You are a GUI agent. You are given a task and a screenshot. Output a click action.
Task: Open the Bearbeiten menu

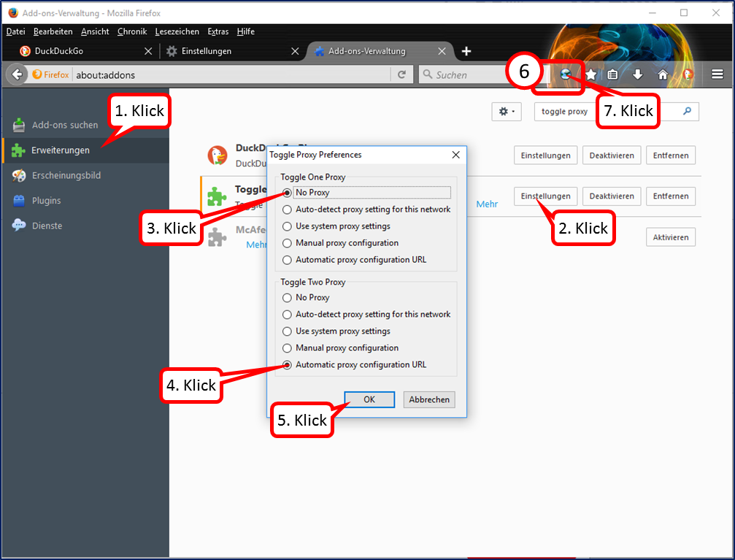(x=53, y=31)
